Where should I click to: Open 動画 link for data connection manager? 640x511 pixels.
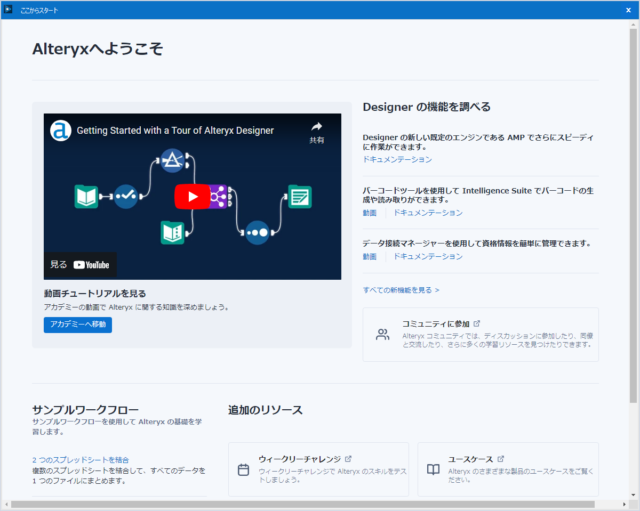pos(369,256)
